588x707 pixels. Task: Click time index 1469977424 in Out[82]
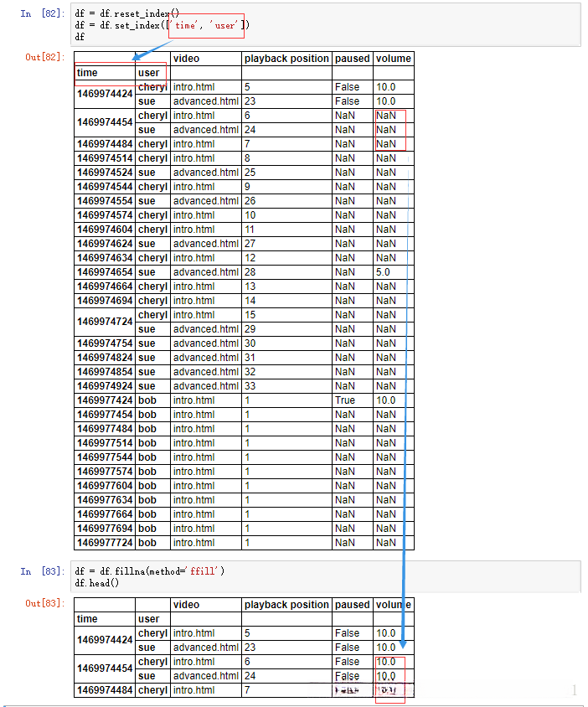click(105, 400)
